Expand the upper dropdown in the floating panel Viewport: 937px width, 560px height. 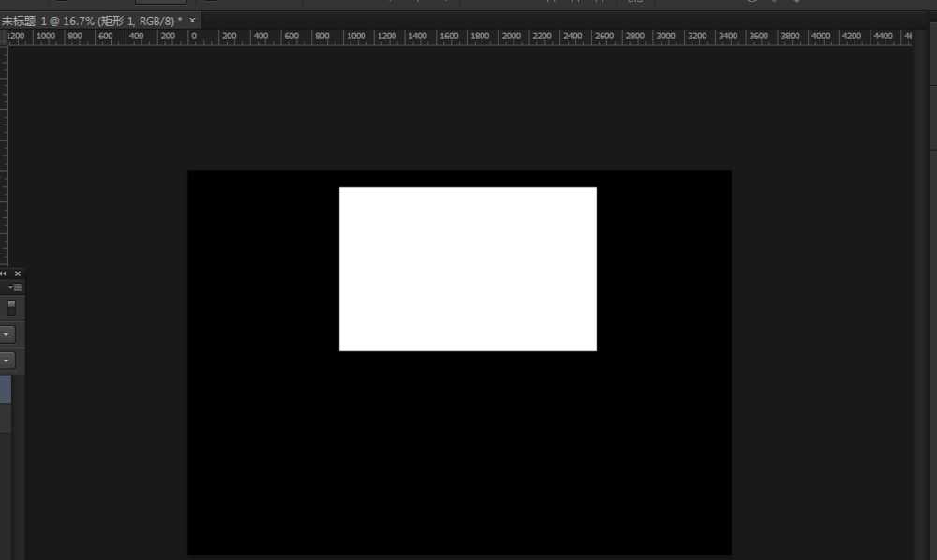coord(7,333)
